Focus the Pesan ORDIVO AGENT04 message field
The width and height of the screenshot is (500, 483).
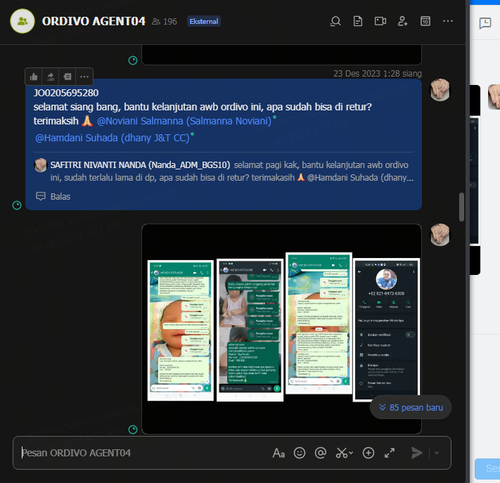tap(143, 453)
